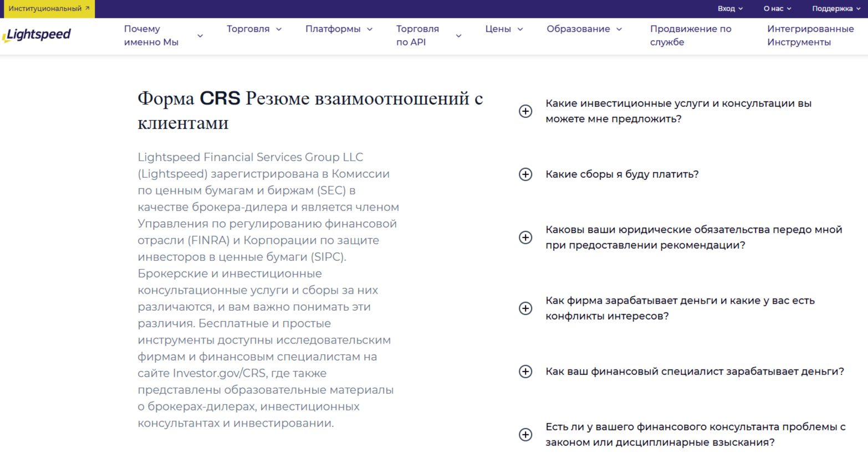Viewport: 868px width, 473px height.
Task: Open the Lightspeed logo home link
Action: coord(37,35)
